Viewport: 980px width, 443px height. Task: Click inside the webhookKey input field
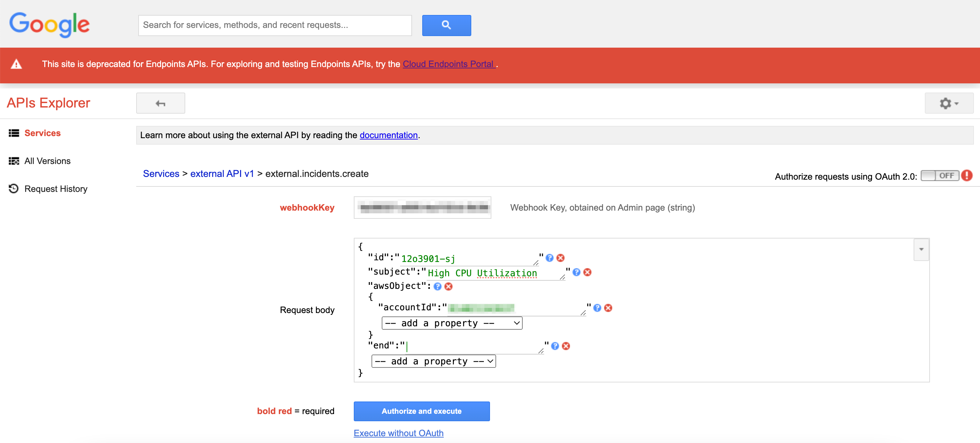(422, 207)
